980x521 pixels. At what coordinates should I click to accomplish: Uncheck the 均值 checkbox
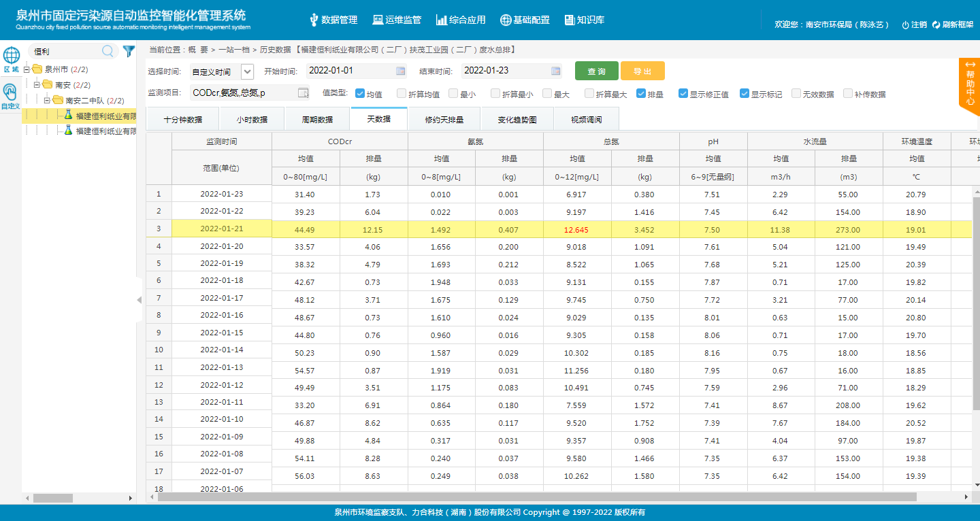(x=360, y=94)
